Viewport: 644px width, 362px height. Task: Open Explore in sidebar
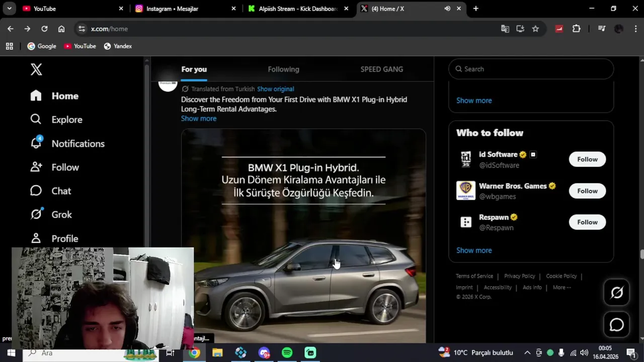coord(56,120)
